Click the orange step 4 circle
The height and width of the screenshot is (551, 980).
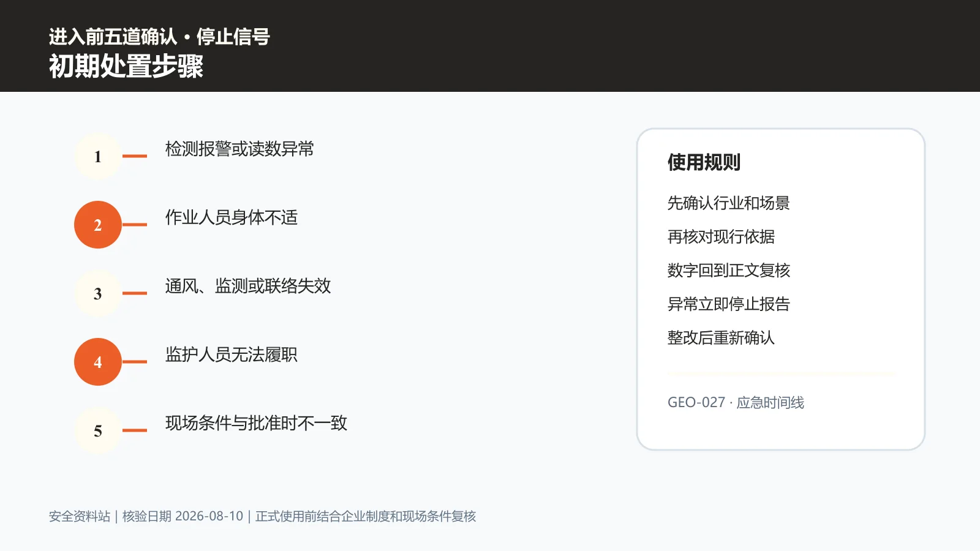[98, 362]
